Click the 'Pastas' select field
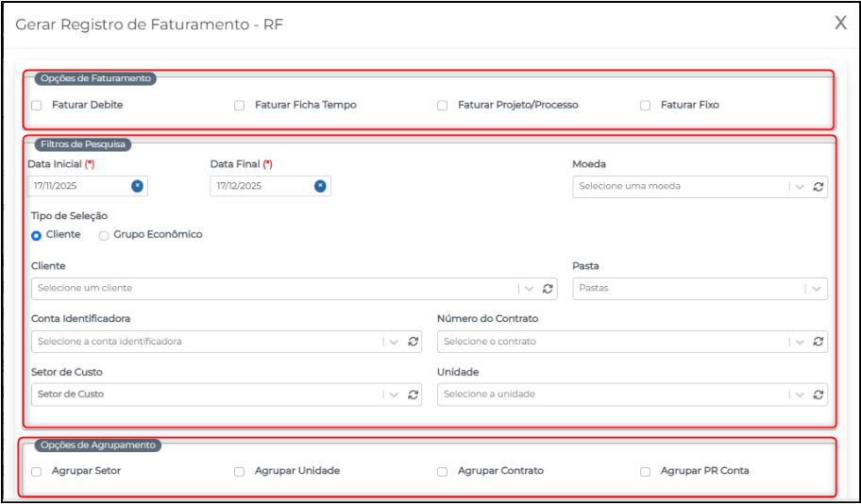The height and width of the screenshot is (504, 861). 701,288
